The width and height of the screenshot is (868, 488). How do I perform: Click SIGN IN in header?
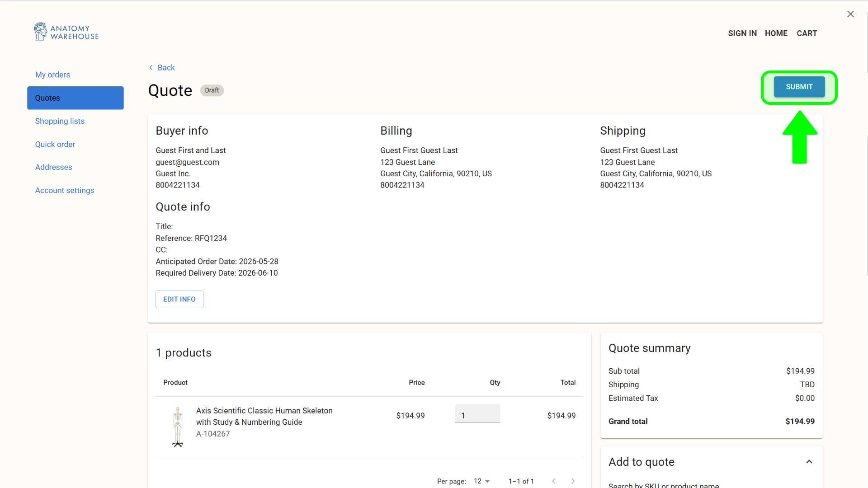click(x=742, y=33)
